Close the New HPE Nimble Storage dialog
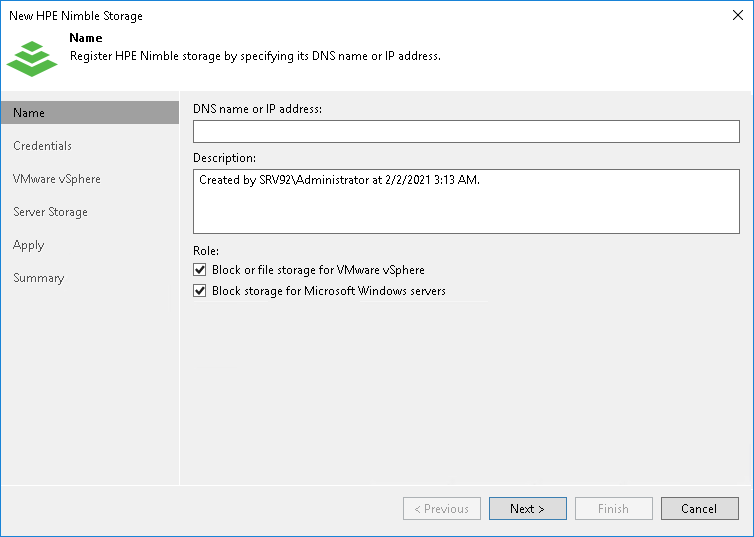The width and height of the screenshot is (754, 537). (738, 15)
